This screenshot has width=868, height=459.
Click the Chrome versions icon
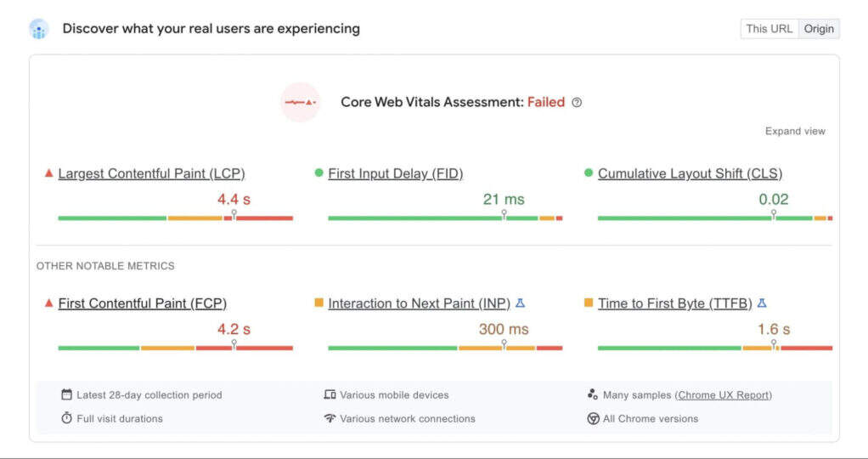coord(593,418)
